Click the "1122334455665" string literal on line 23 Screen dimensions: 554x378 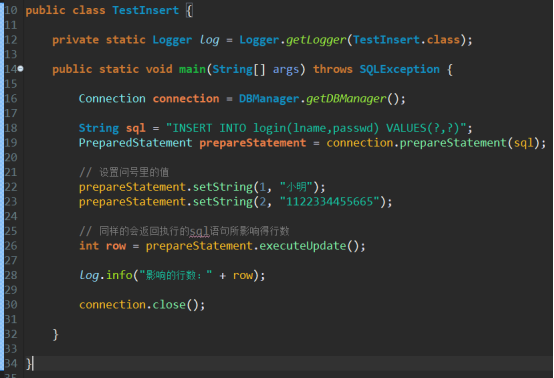point(330,202)
